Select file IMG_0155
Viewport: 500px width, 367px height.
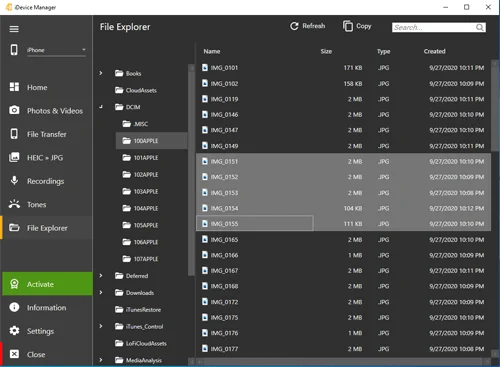tap(343, 224)
